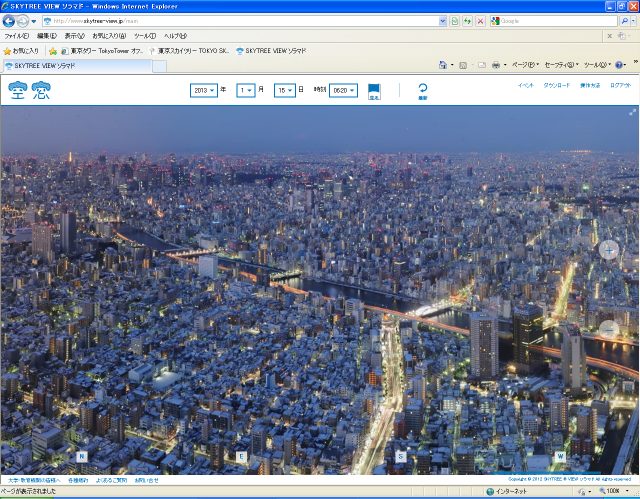Open the お気に入り(A) menu in menu bar

coord(110,35)
